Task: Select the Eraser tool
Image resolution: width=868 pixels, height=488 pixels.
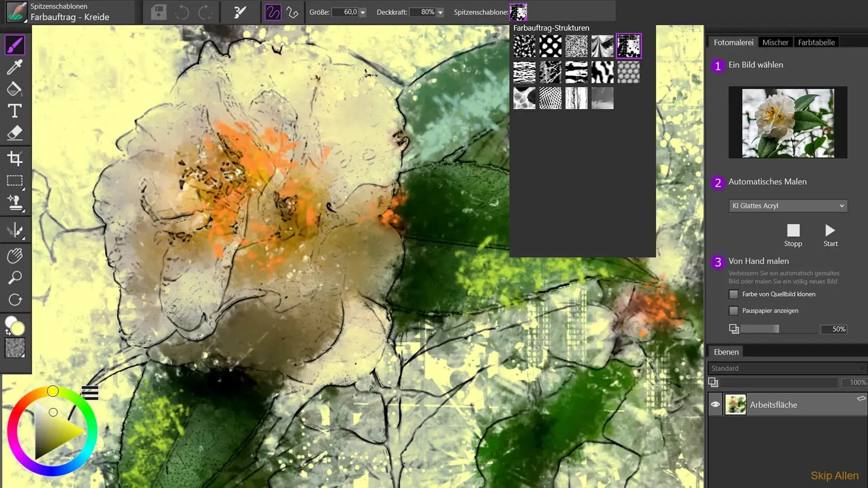Action: pyautogui.click(x=15, y=133)
